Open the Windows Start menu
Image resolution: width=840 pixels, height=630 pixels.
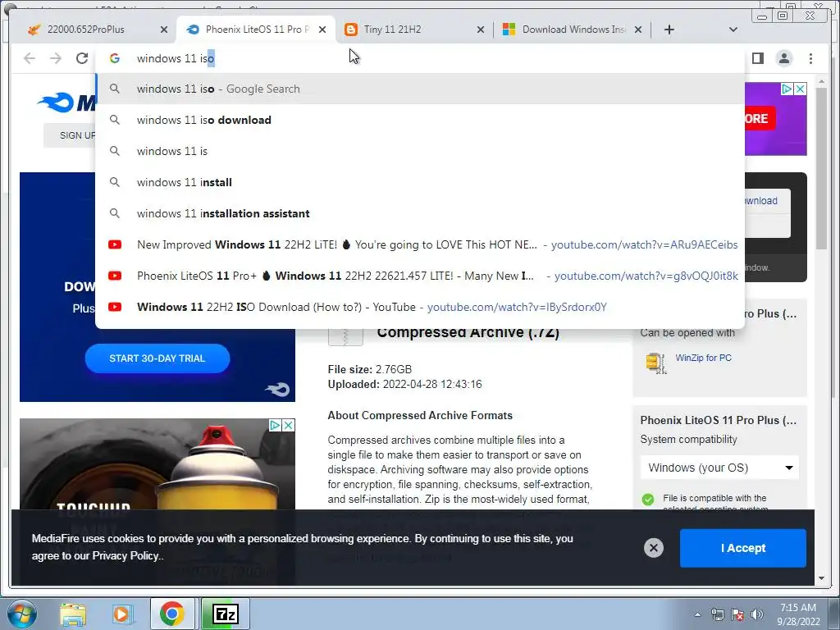[21, 614]
